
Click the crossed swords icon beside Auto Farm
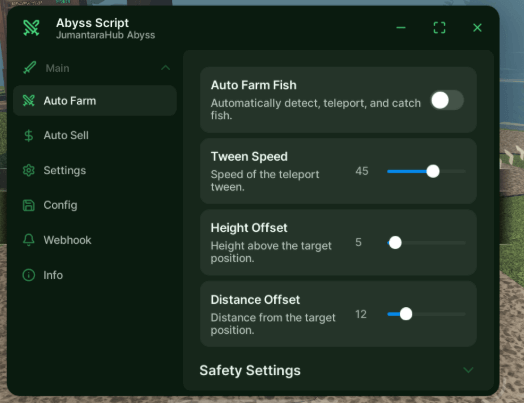click(29, 101)
